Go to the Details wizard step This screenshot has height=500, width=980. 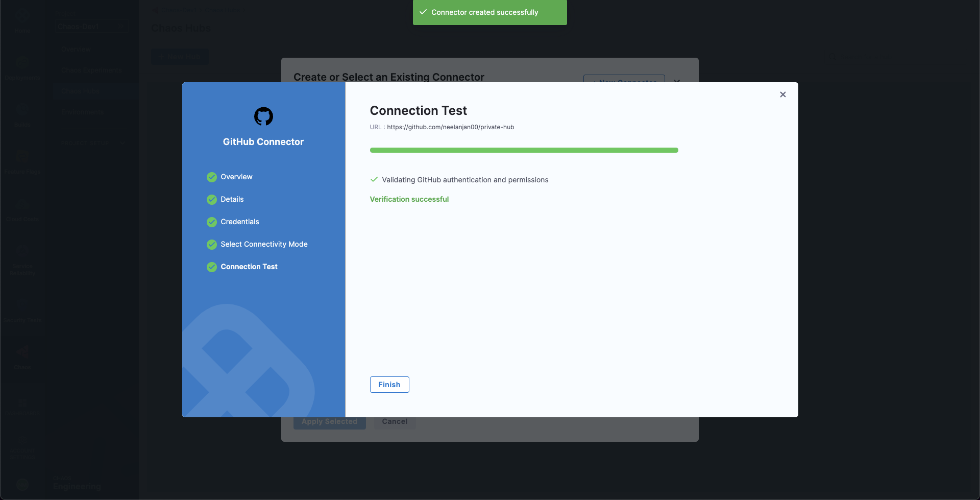(x=232, y=199)
